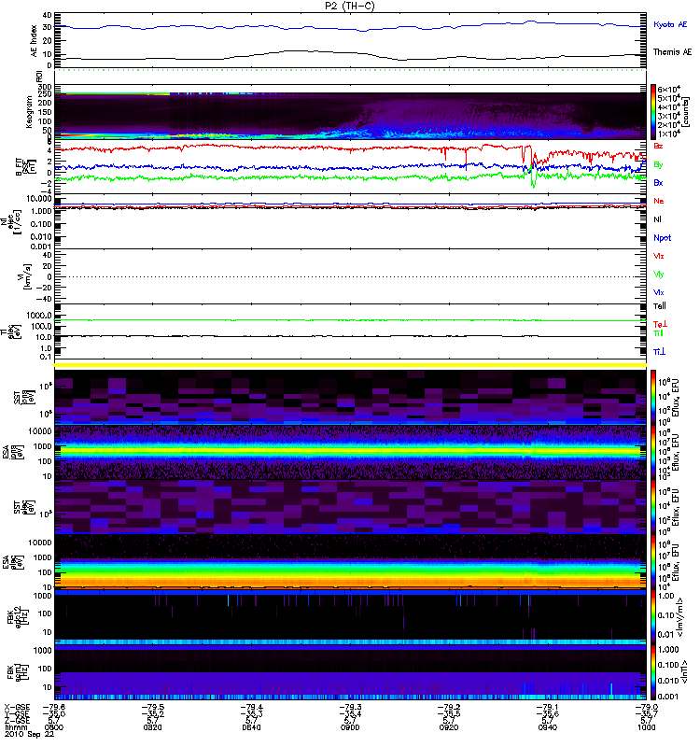Image resolution: width=700 pixels, height=747 pixels.
Task: Select the black Ni legend label
Action: pos(657,219)
